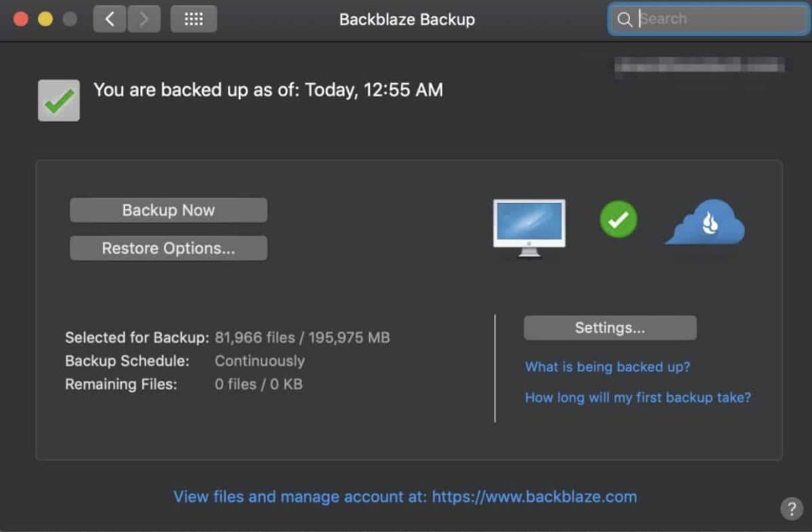The width and height of the screenshot is (812, 532).
Task: Click the Backblaze cloud flame icon
Action: [705, 223]
